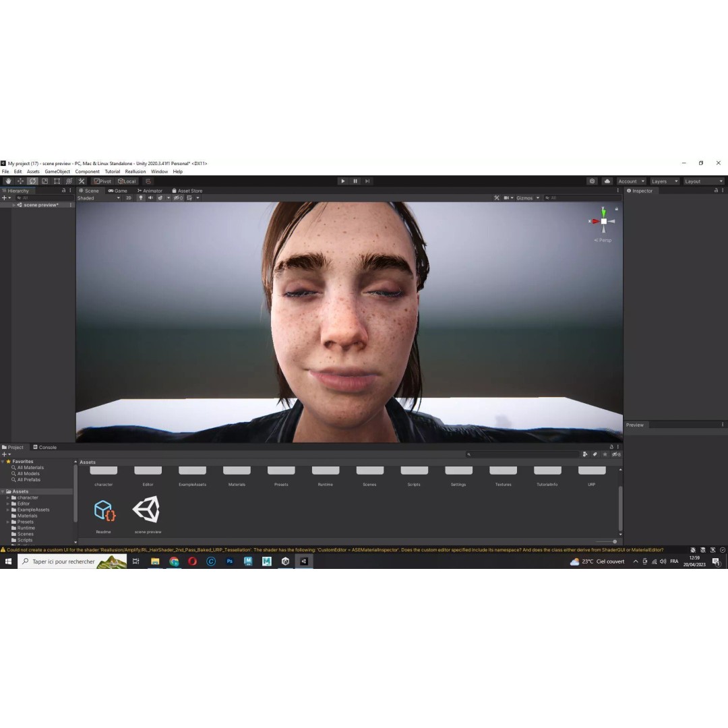Click the Project panel search field
This screenshot has width=728, height=728.
(x=522, y=454)
